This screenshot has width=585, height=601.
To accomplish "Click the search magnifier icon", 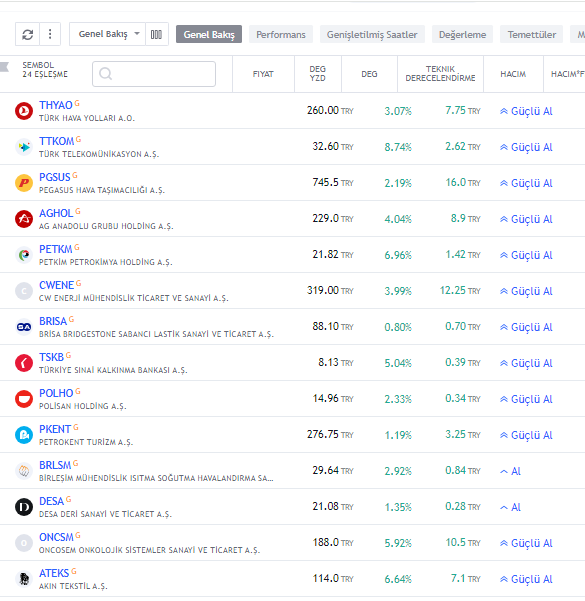I will pyautogui.click(x=105, y=74).
